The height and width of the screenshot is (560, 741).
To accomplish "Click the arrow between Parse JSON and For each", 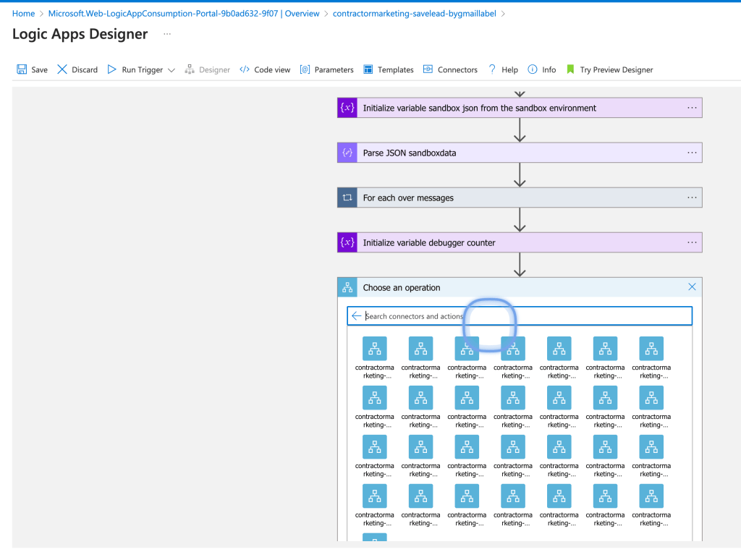I will point(520,175).
